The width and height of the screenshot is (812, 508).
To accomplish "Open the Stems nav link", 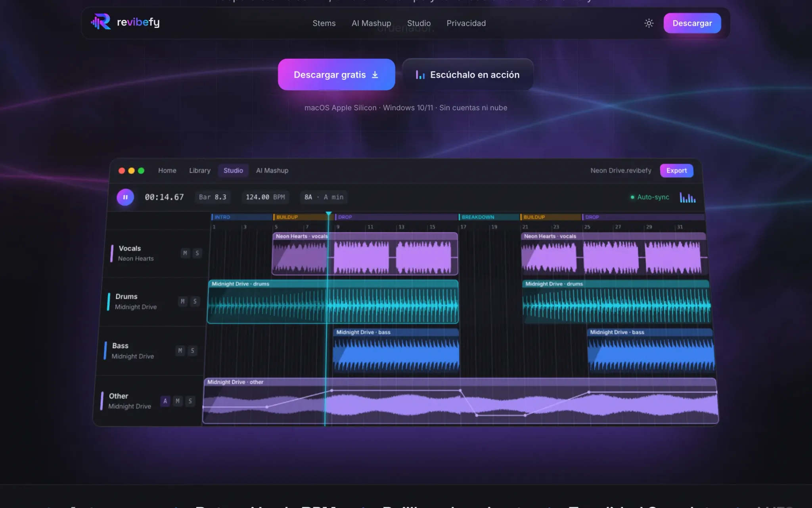I will [x=324, y=23].
